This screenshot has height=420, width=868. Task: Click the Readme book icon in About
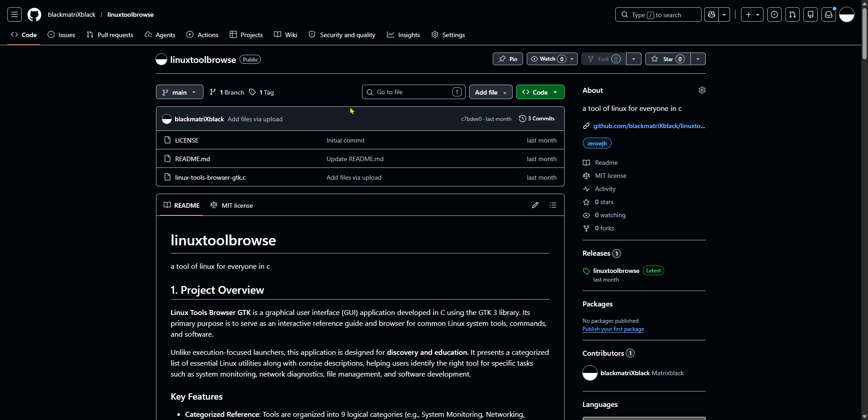coord(586,162)
